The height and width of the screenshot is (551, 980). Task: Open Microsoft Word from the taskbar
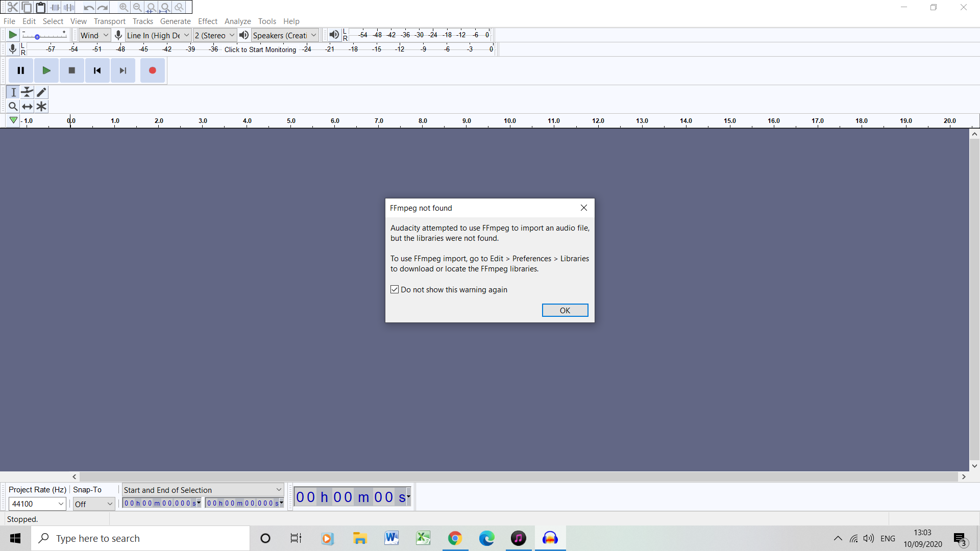(x=391, y=538)
